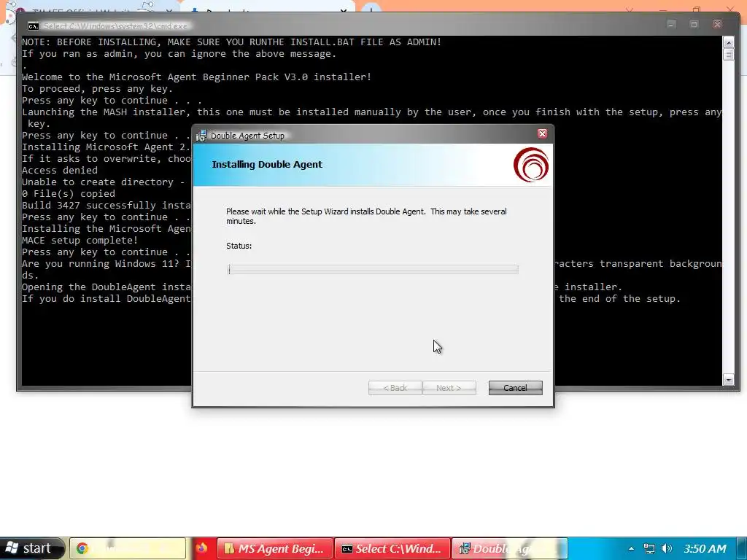Image resolution: width=747 pixels, height=560 pixels.
Task: Click the Double Agent Setup title bar icon
Action: tap(201, 135)
